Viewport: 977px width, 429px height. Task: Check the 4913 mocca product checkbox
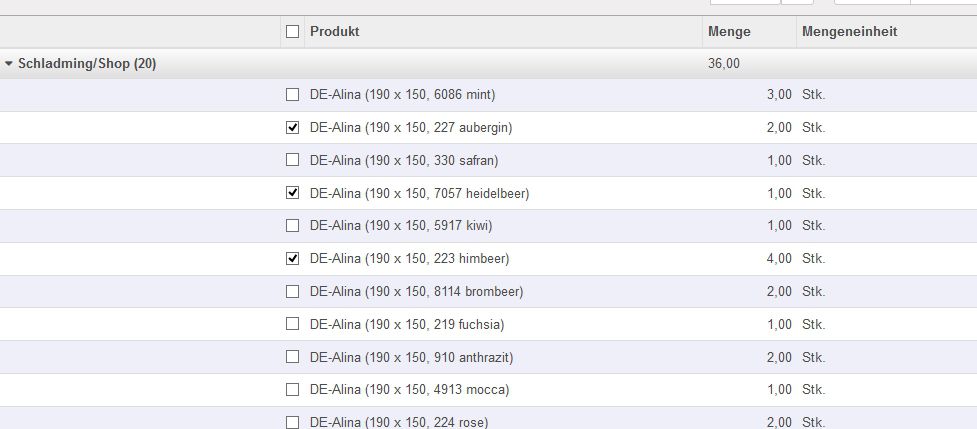coord(292,390)
